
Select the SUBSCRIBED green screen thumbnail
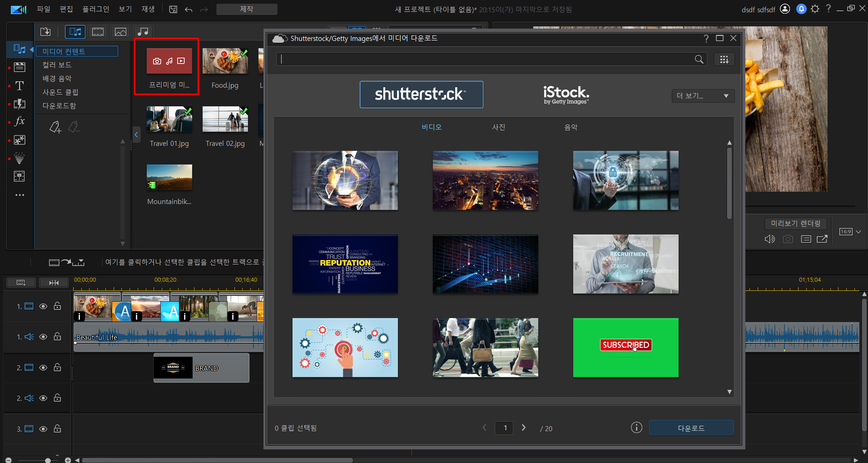tap(625, 348)
